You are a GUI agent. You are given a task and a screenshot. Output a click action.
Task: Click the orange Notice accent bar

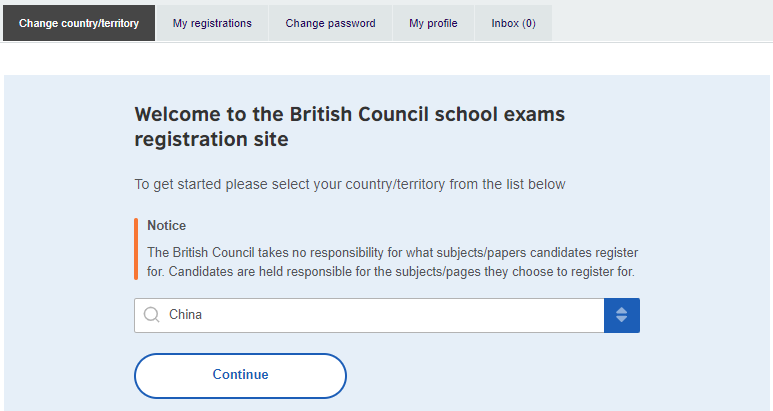coord(136,249)
